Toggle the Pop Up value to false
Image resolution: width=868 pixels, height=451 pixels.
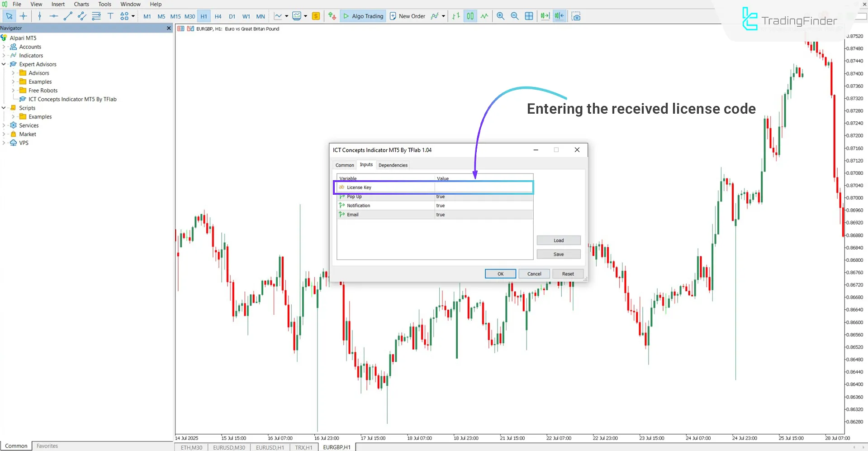(482, 196)
